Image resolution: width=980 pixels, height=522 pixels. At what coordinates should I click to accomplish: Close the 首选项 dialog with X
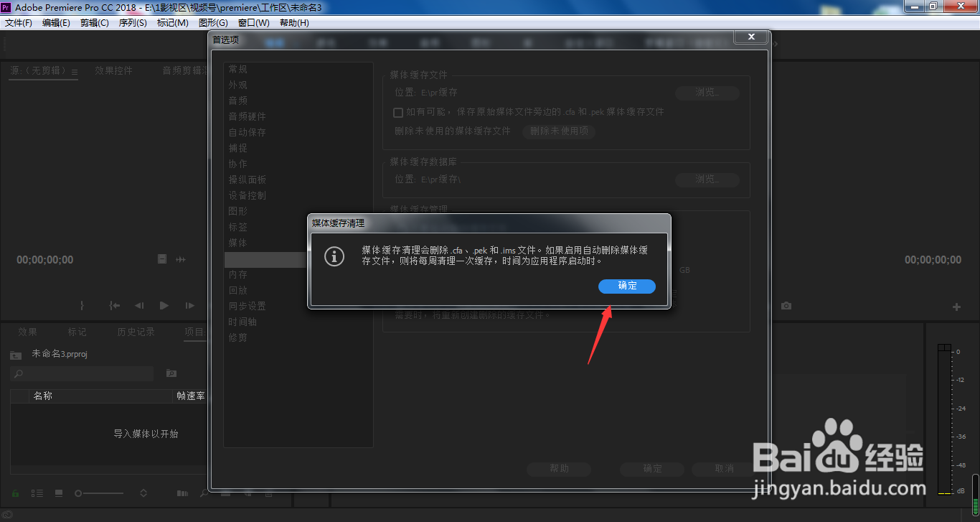(751, 37)
